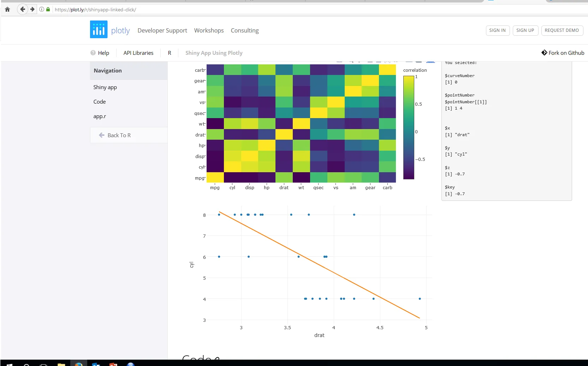Click the '$key' output line
The height and width of the screenshot is (366, 588).
(450, 187)
